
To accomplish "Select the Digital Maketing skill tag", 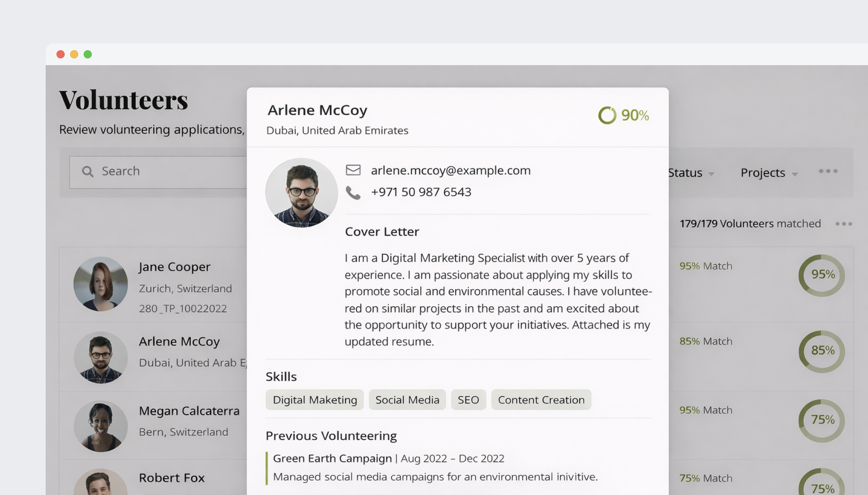I will point(315,400).
